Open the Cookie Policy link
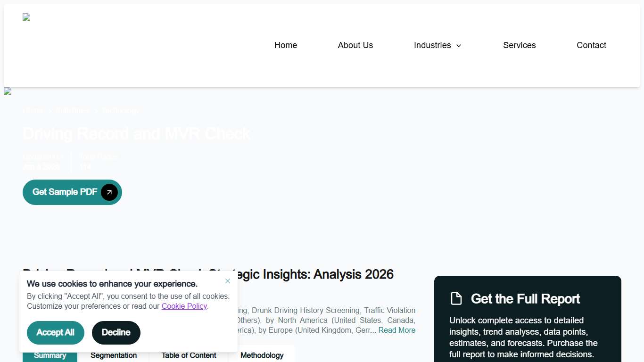The height and width of the screenshot is (362, 644). point(184,306)
